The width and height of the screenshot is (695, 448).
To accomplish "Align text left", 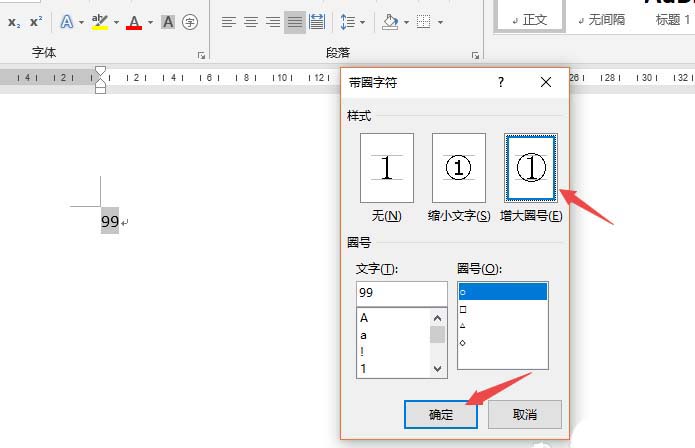I will click(x=229, y=22).
